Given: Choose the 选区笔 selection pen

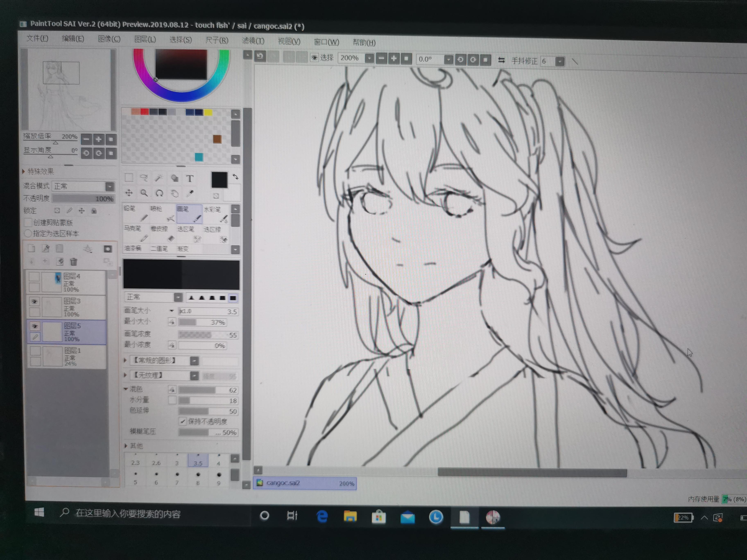Looking at the screenshot, I should 189,234.
